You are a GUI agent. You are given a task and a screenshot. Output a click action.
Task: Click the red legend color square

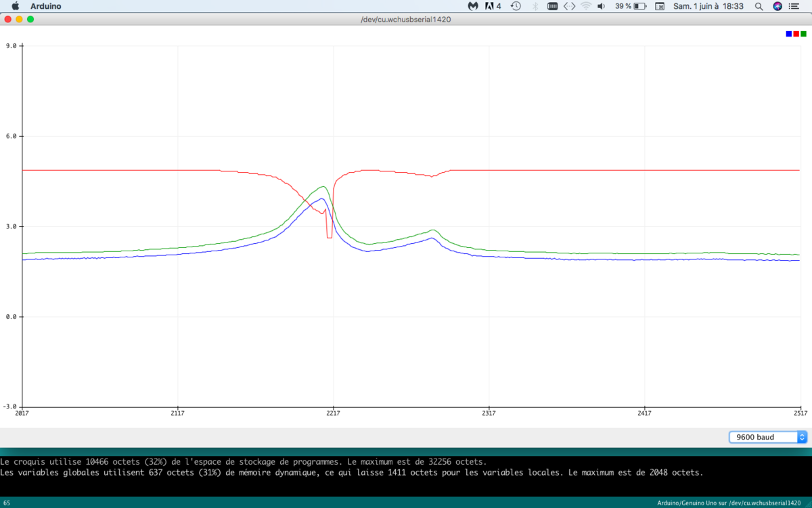point(796,33)
